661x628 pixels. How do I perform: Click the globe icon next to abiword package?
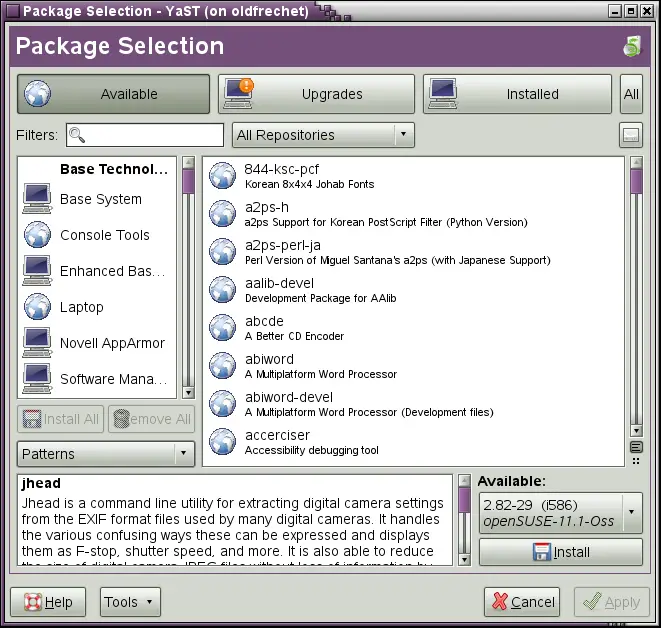[221, 366]
